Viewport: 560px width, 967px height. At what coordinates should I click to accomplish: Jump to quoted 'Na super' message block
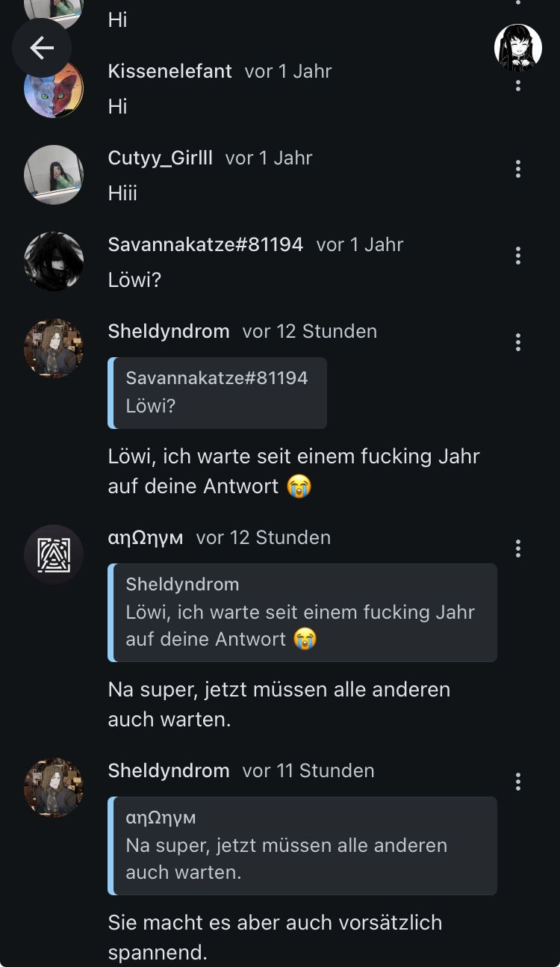click(x=302, y=846)
